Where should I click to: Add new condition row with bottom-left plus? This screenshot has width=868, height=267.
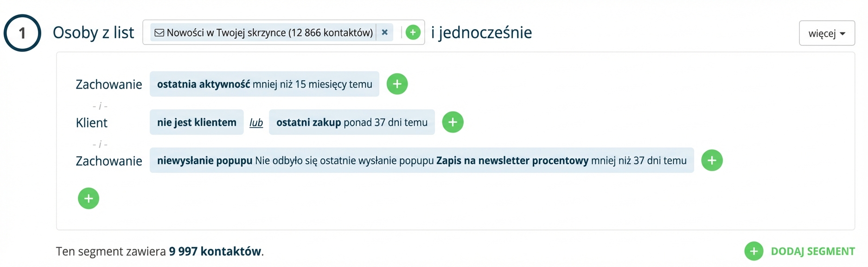pyautogui.click(x=89, y=198)
